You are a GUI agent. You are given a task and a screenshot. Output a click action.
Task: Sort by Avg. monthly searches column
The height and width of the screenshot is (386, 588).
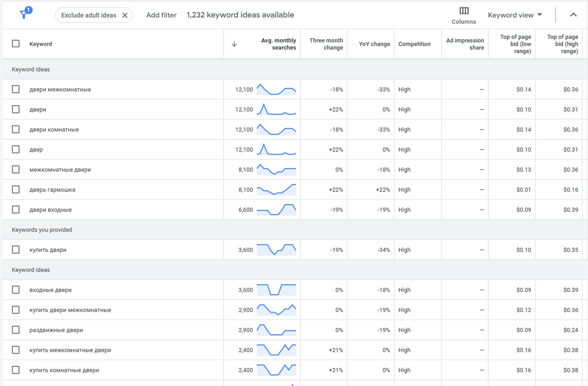(x=278, y=44)
